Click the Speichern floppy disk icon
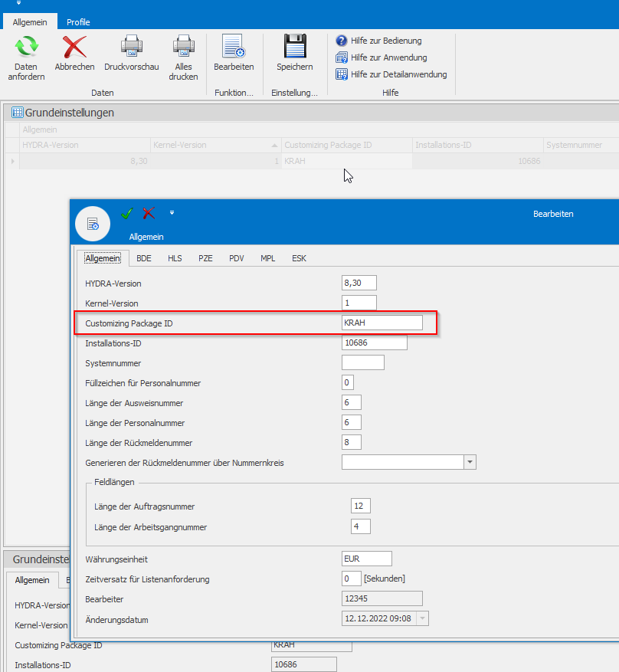The height and width of the screenshot is (672, 619). click(x=295, y=46)
